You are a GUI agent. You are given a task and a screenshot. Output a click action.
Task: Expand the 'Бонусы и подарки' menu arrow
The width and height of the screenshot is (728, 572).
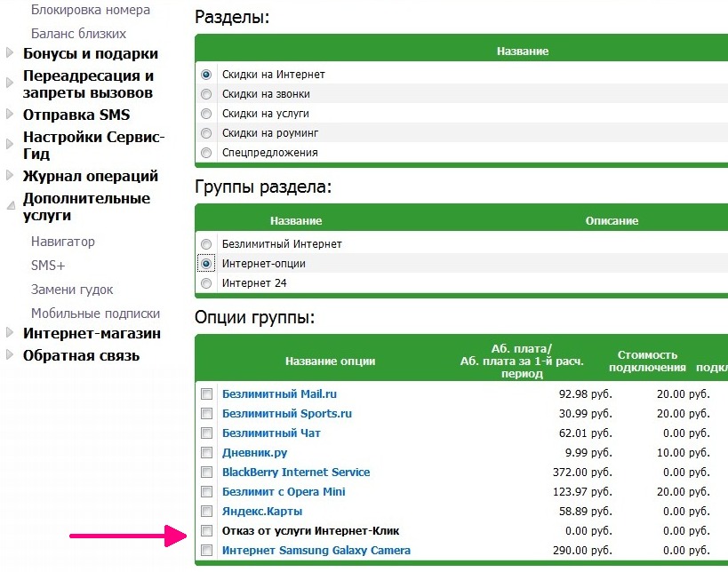tap(9, 53)
